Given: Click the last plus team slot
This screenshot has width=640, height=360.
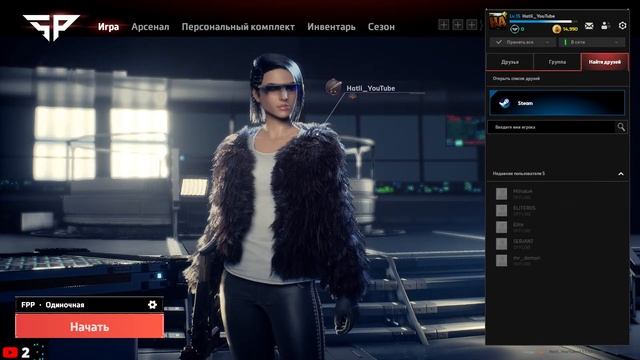Looking at the screenshot, I should point(471,24).
